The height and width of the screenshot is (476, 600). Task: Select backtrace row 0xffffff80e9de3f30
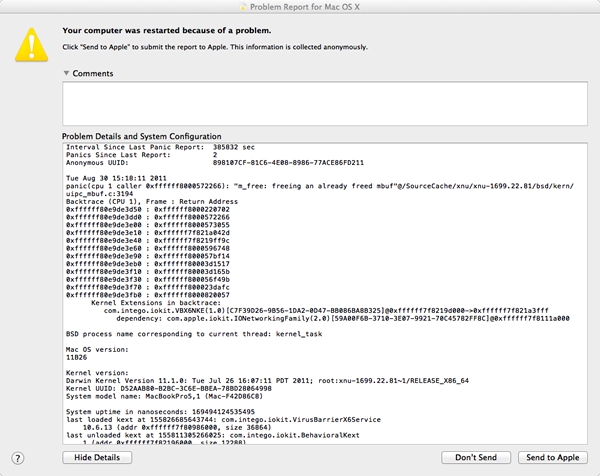click(148, 280)
